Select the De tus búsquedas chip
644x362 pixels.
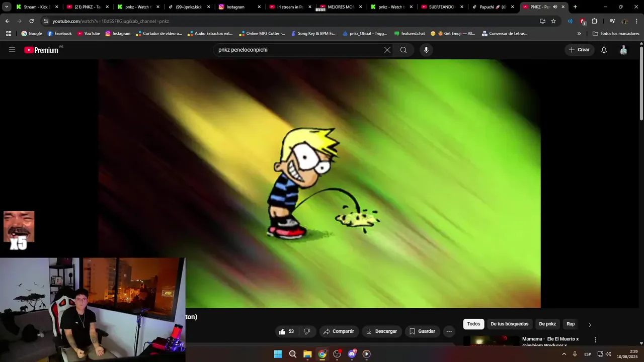click(x=509, y=324)
